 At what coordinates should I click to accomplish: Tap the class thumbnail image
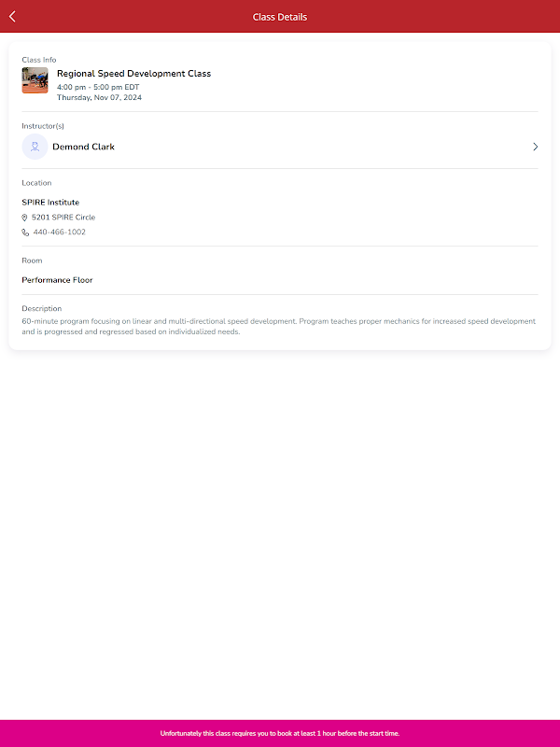35,80
